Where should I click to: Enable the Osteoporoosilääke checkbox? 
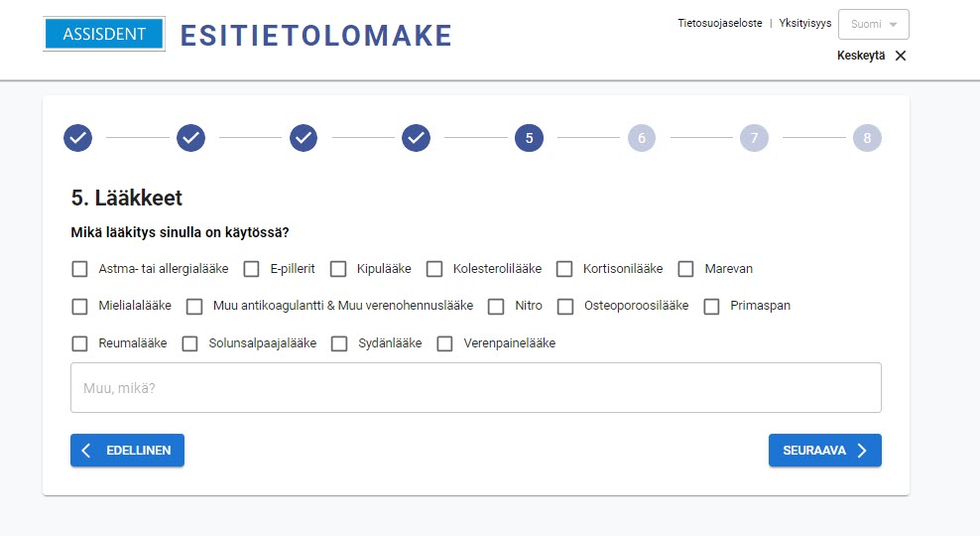[x=565, y=307]
